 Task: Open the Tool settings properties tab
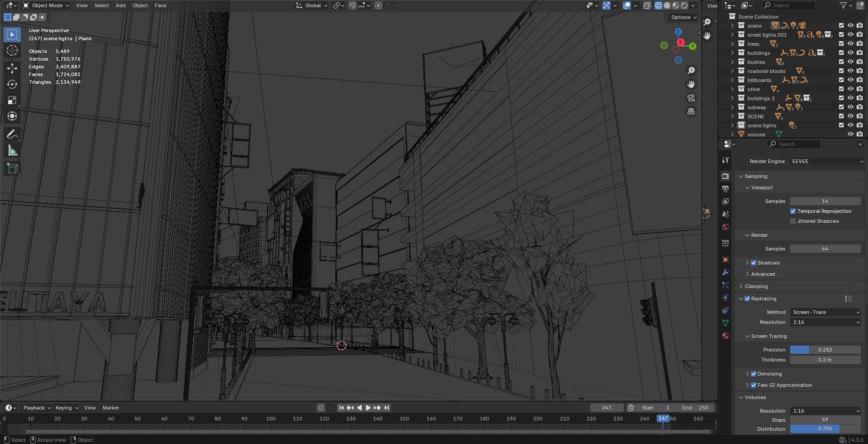pos(725,160)
